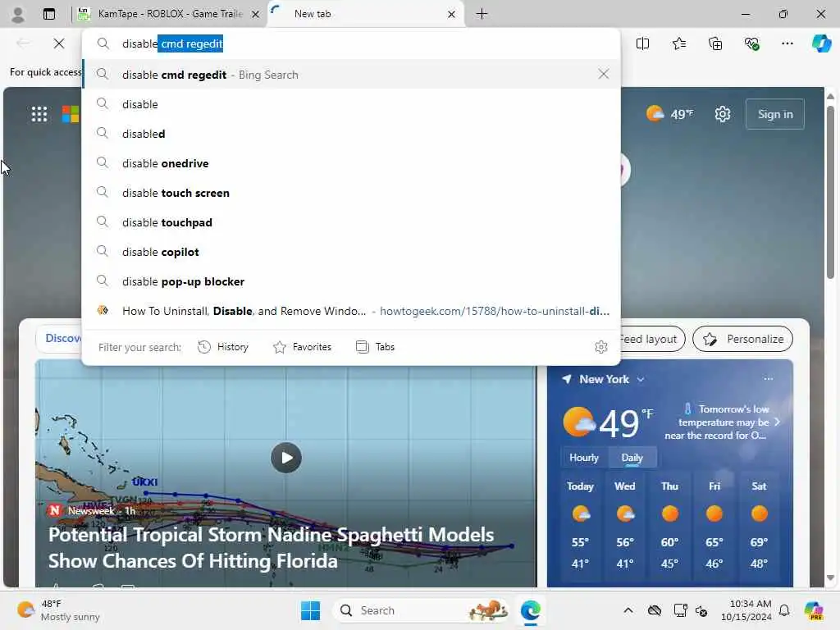The height and width of the screenshot is (630, 840).
Task: Click the taskbar Search box
Action: (421, 610)
